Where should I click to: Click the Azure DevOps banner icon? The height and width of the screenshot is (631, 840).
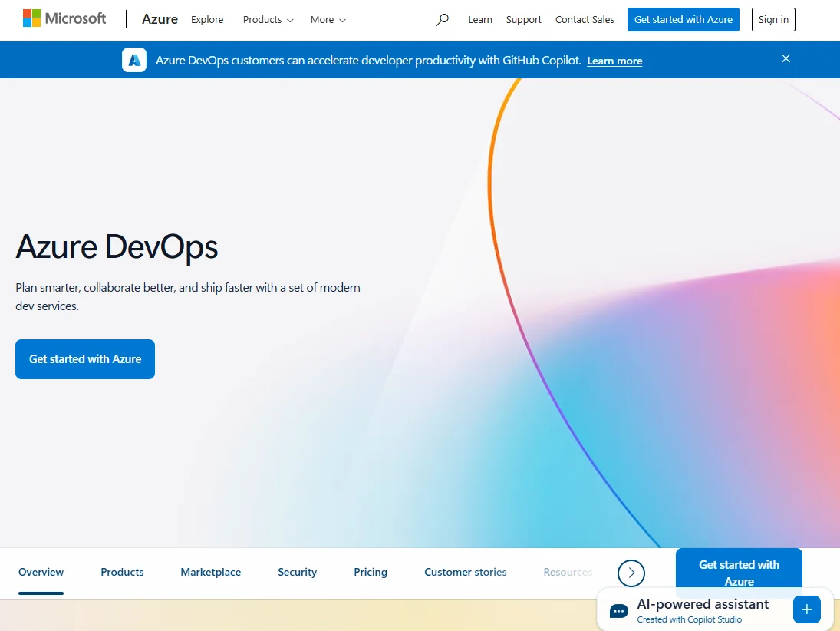134,60
